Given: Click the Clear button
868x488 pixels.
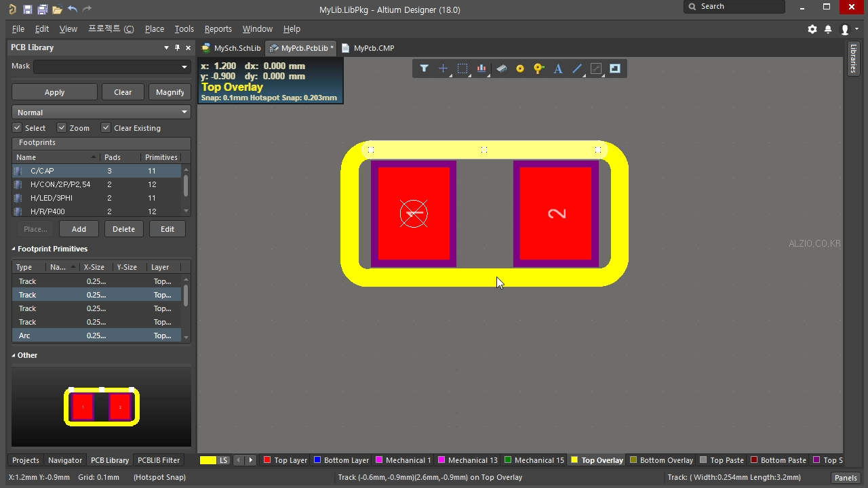Looking at the screenshot, I should [x=123, y=92].
